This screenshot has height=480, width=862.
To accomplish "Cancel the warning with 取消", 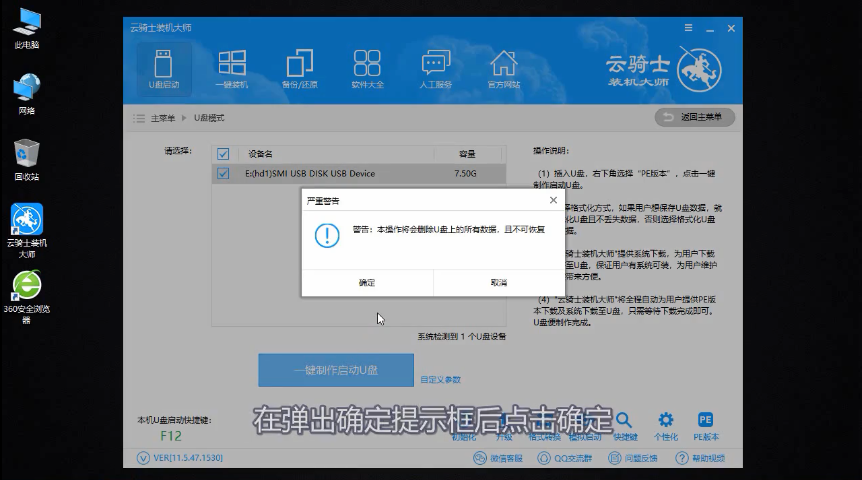I will (499, 283).
